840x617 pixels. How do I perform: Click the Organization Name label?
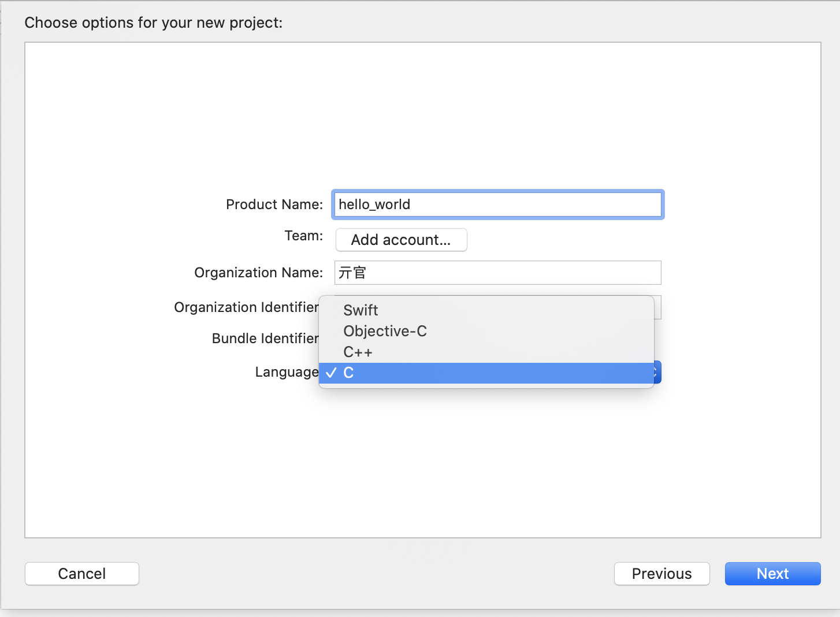(258, 273)
